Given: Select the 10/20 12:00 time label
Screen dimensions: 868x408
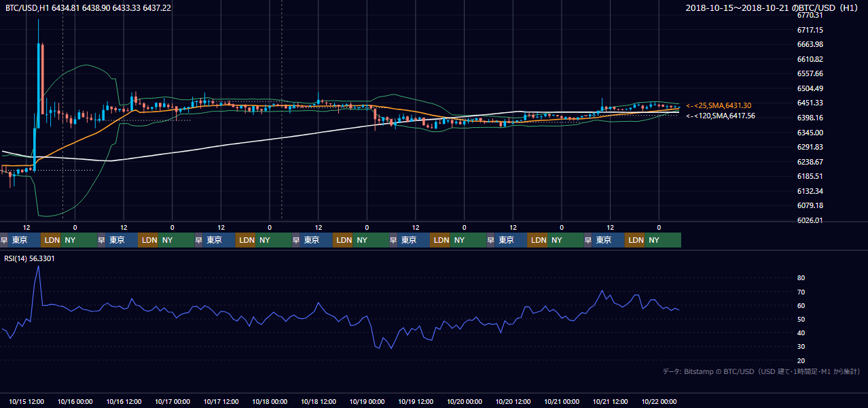Looking at the screenshot, I should point(513,402).
